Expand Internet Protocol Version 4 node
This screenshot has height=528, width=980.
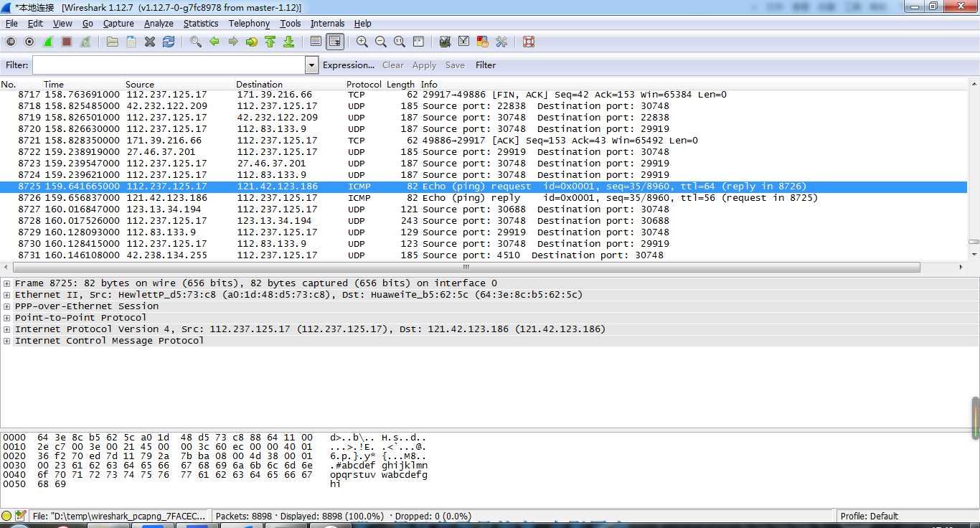6,329
